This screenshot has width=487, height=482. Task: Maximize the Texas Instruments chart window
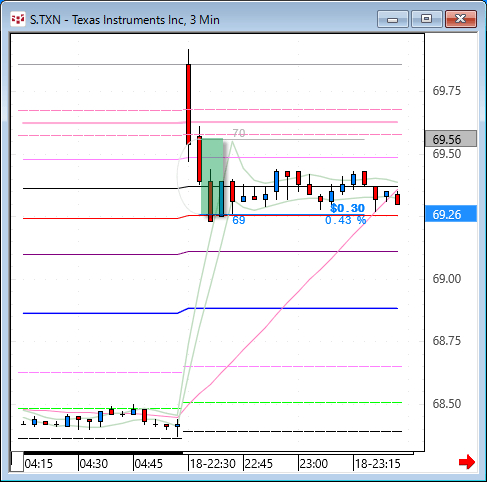(426, 19)
